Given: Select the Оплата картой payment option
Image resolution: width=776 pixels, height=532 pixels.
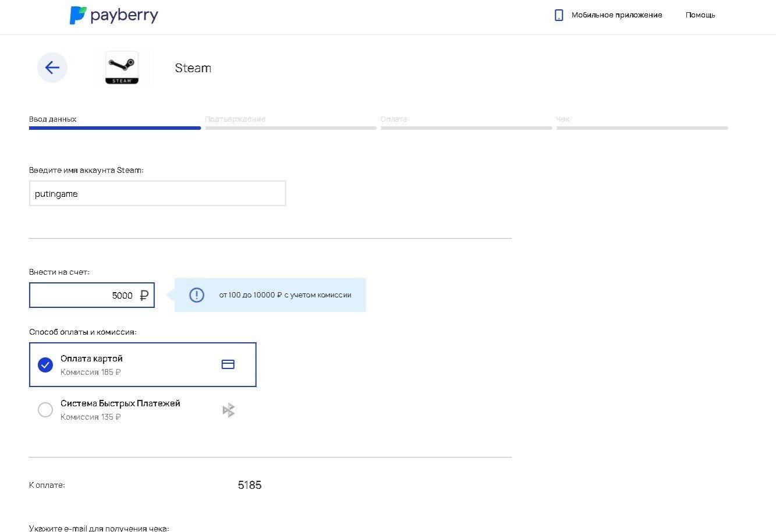Looking at the screenshot, I should [143, 364].
